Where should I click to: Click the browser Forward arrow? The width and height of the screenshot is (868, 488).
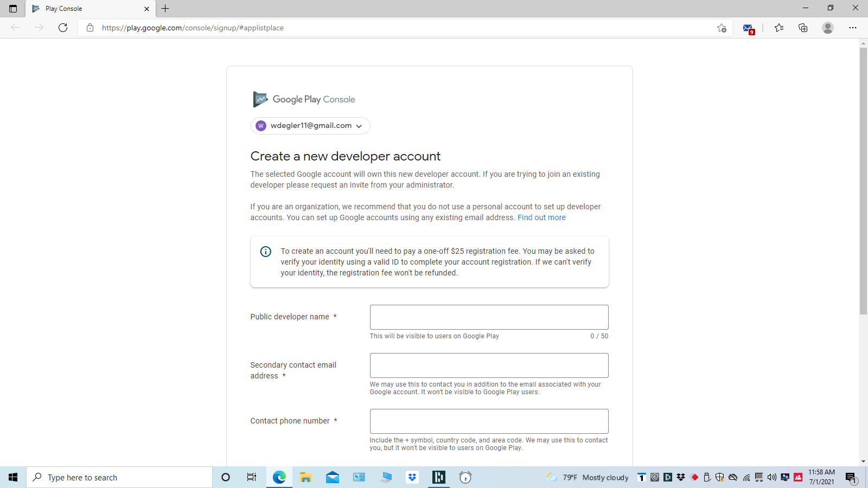click(x=39, y=28)
